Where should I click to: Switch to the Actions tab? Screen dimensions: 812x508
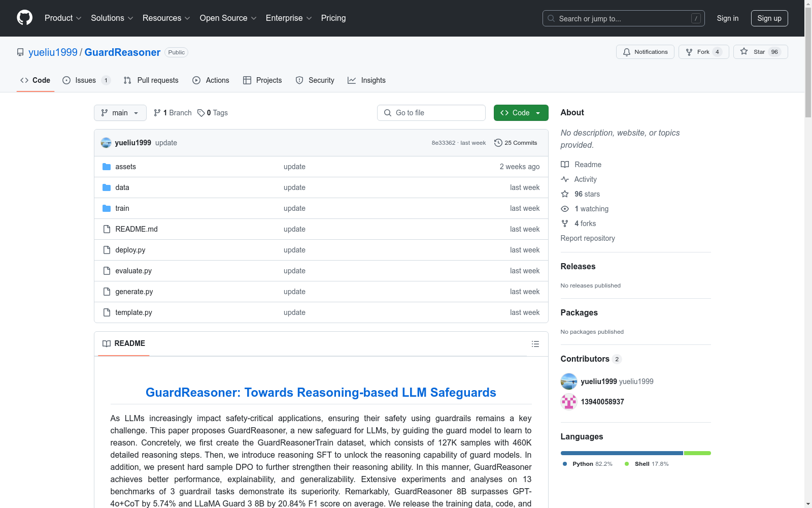pyautogui.click(x=211, y=80)
